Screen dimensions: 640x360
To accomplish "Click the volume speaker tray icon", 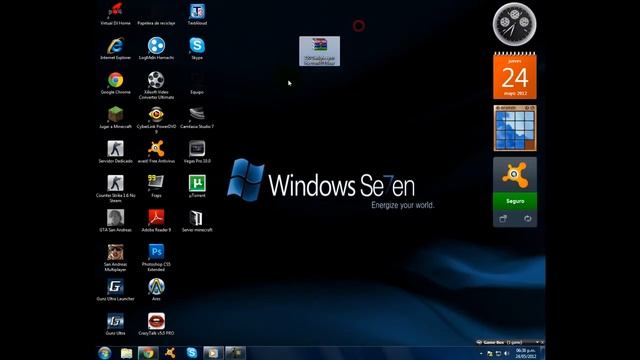I will pos(507,354).
